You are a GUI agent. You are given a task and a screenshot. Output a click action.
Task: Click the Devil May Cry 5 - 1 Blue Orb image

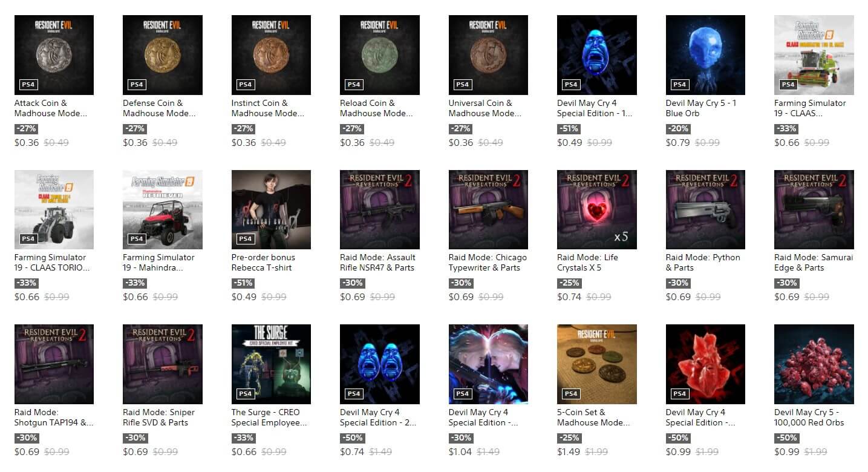click(x=705, y=55)
